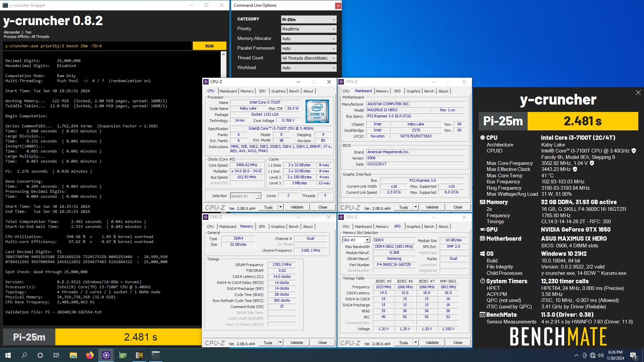The height and width of the screenshot is (362, 644).
Task: Open the Workload dropdown
Action: [309, 68]
